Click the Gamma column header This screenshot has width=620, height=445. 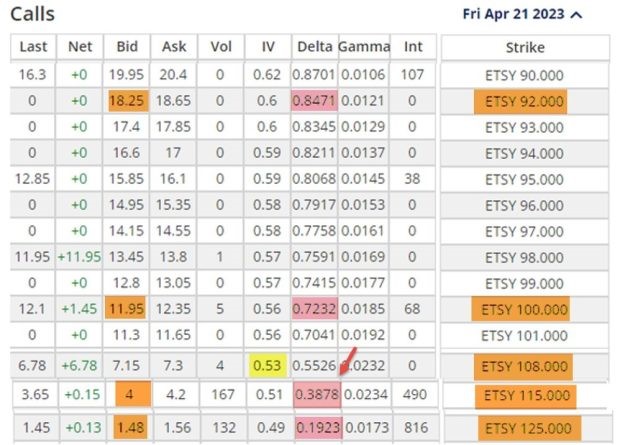(x=363, y=47)
